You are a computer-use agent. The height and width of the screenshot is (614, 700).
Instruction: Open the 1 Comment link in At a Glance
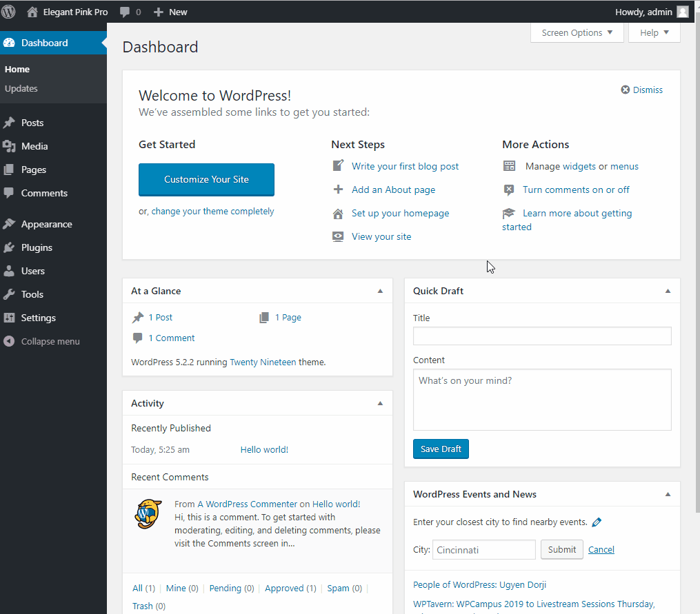tap(172, 338)
